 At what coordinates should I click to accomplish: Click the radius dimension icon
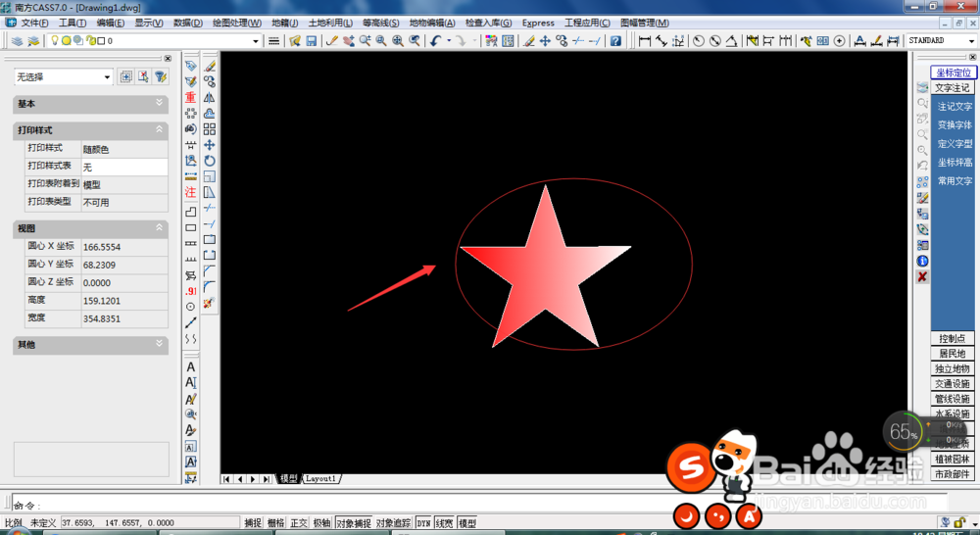pyautogui.click(x=698, y=40)
